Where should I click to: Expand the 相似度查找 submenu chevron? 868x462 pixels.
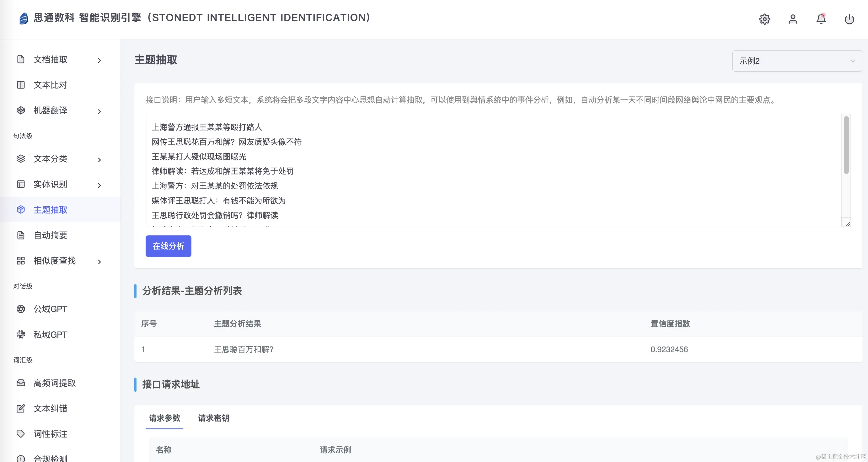[99, 262]
